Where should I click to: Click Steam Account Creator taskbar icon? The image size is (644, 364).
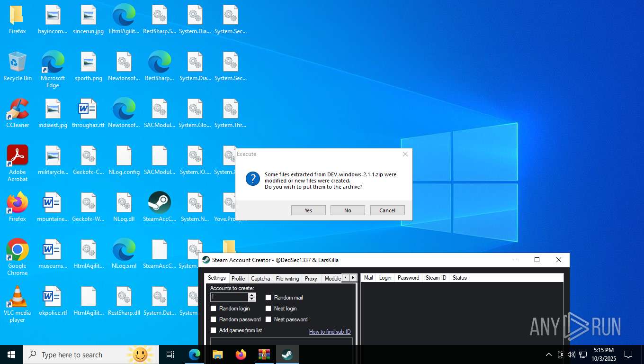287,355
